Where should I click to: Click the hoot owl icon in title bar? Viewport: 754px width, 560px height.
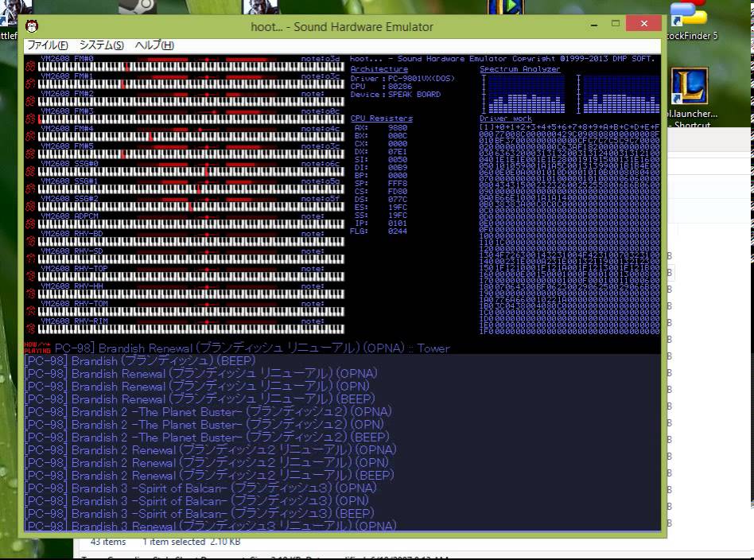pyautogui.click(x=32, y=26)
